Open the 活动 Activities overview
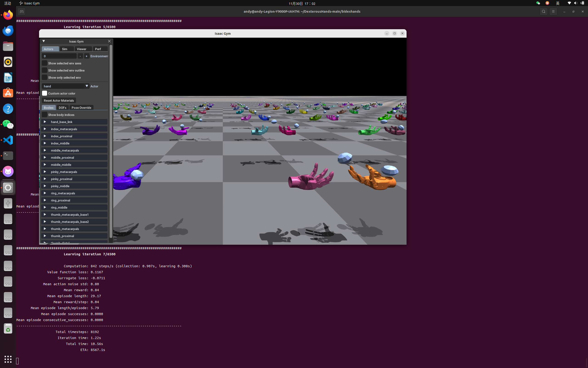 (x=8, y=3)
